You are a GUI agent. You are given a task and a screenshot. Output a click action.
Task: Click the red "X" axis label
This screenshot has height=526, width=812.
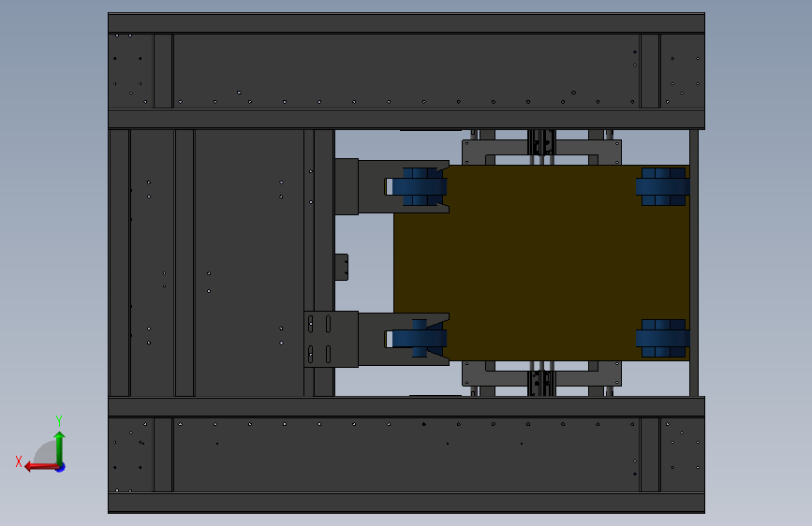coord(19,461)
